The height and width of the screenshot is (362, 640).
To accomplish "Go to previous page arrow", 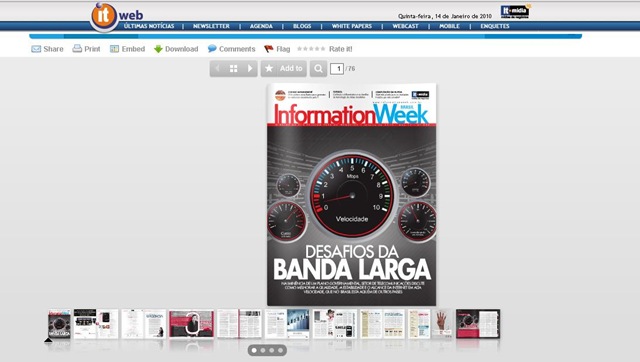I will 217,69.
